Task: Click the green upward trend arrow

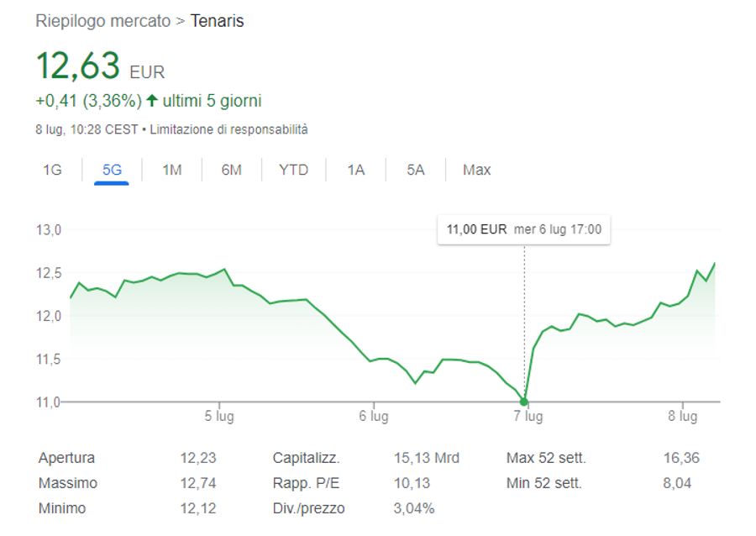Action: click(x=152, y=100)
